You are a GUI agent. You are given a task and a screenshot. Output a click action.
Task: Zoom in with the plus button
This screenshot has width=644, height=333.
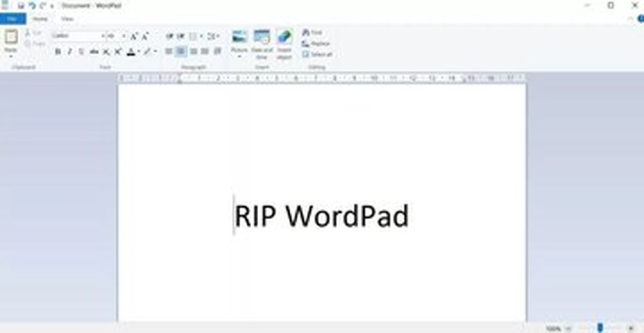632,328
